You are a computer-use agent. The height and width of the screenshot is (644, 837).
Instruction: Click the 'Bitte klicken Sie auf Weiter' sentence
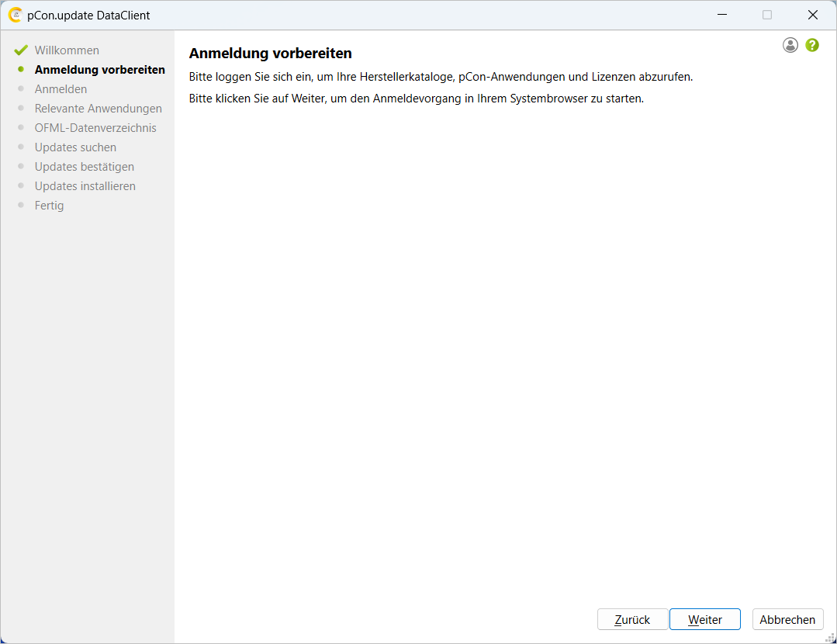[x=417, y=99]
